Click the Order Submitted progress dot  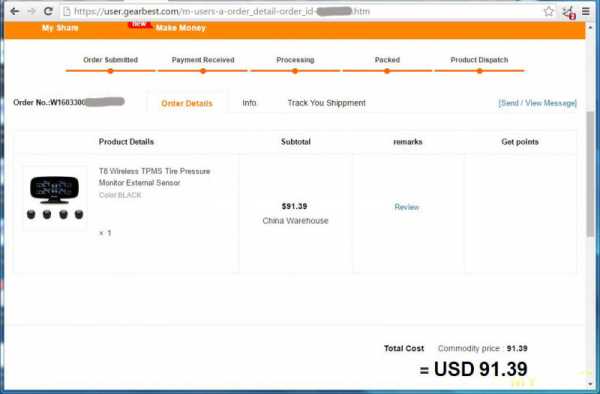(x=110, y=71)
